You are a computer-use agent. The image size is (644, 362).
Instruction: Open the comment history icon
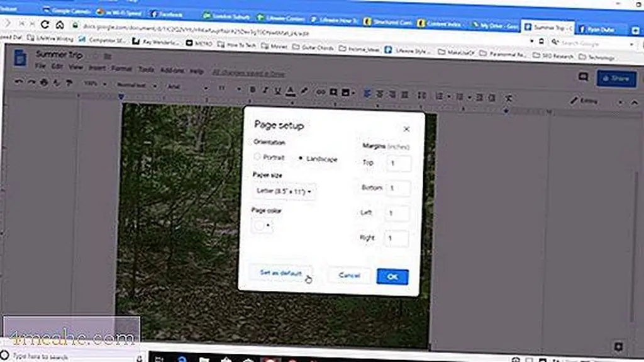[x=583, y=77]
